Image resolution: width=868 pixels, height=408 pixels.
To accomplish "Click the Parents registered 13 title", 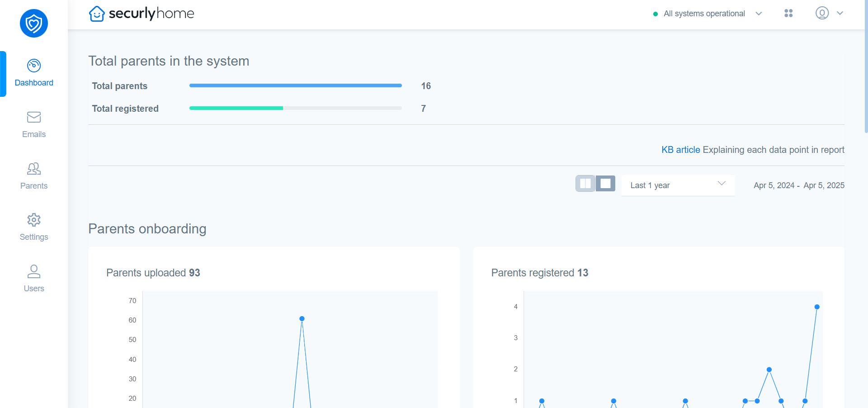I will coord(540,273).
